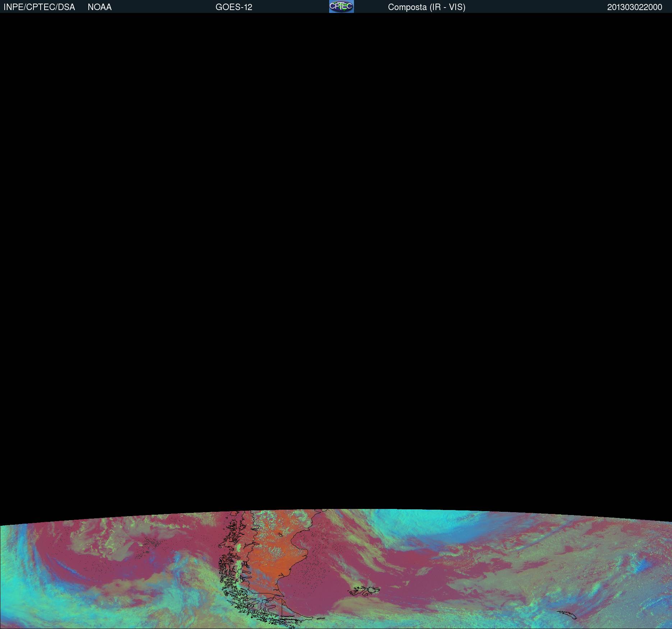
Task: Click the satellite image of southern South America
Action: coord(336,569)
